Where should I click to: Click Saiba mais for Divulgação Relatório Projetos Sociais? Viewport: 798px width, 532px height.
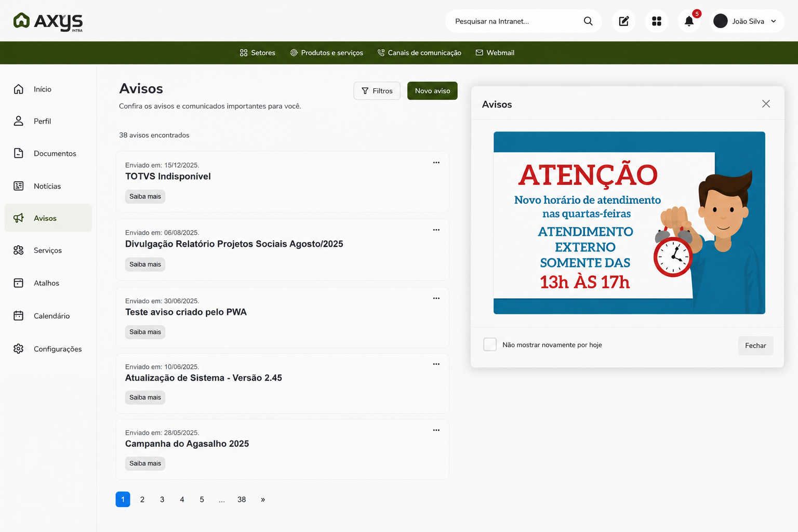tap(145, 264)
